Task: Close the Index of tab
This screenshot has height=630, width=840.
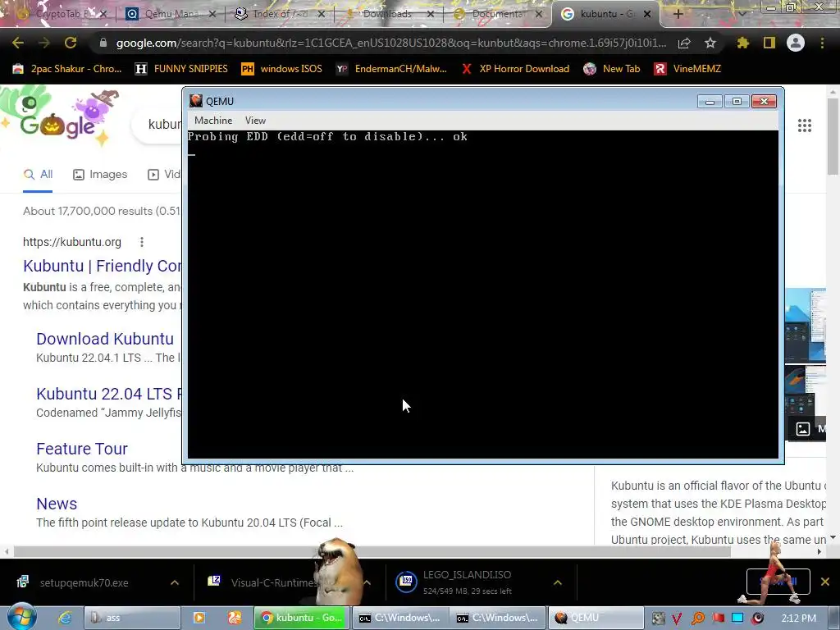Action: pos(322,14)
